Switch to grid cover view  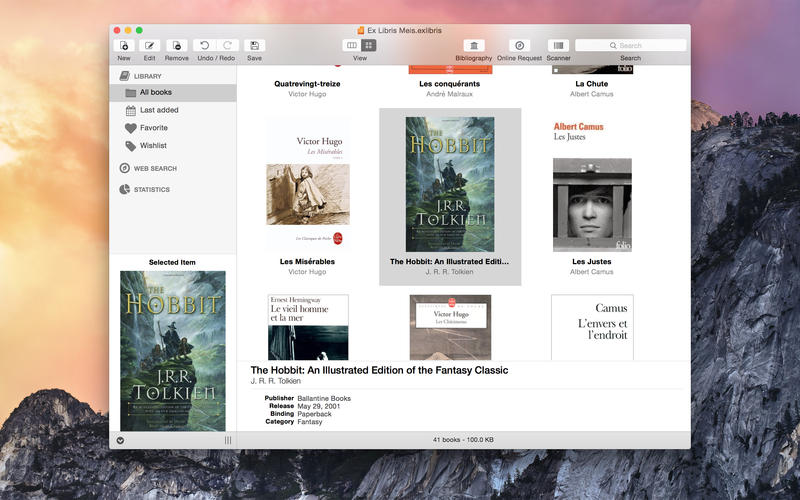pos(368,45)
